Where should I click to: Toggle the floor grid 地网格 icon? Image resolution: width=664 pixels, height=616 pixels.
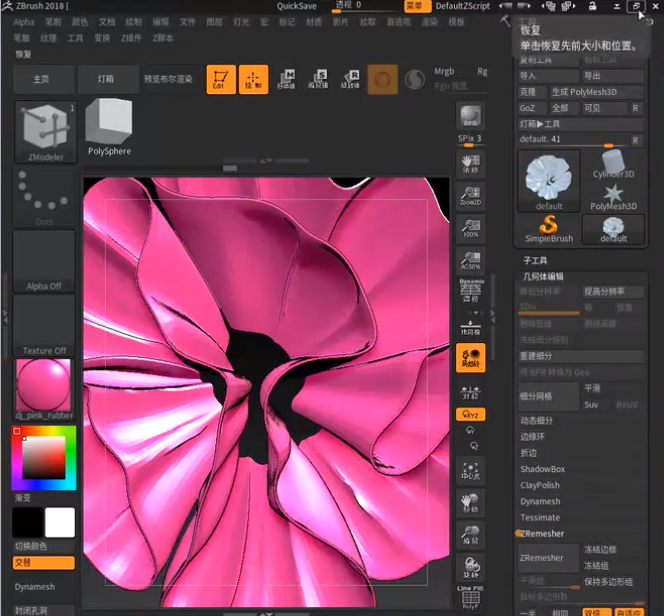470,327
